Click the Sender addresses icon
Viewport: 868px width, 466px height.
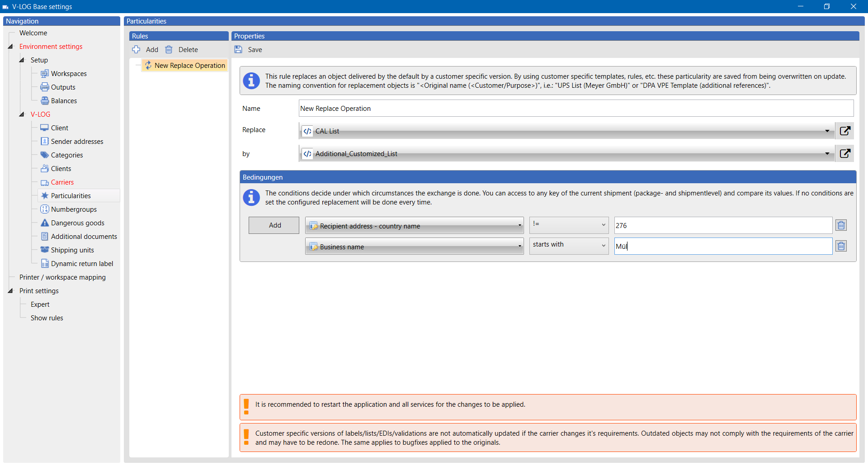point(45,141)
